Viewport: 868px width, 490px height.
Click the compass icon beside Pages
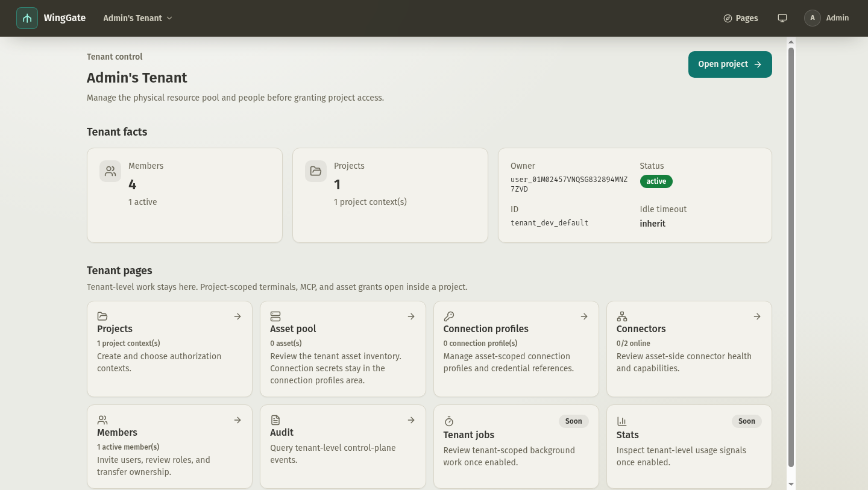(728, 18)
